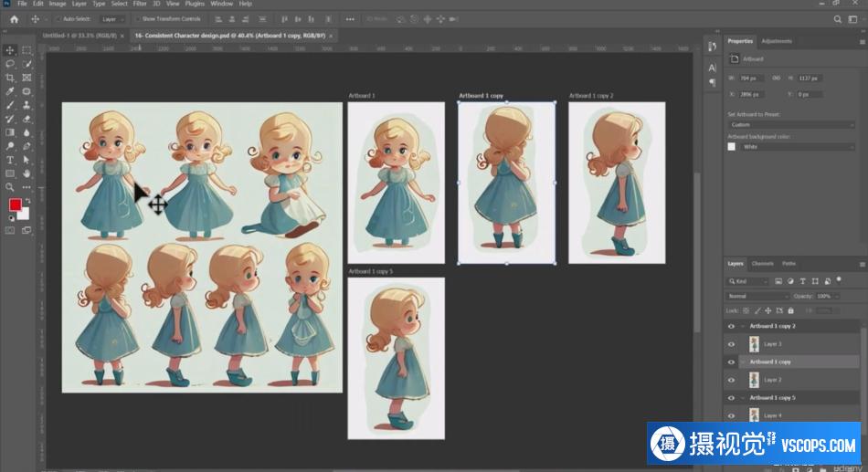The image size is (868, 472).
Task: Swap foreground and background colors
Action: [27, 201]
